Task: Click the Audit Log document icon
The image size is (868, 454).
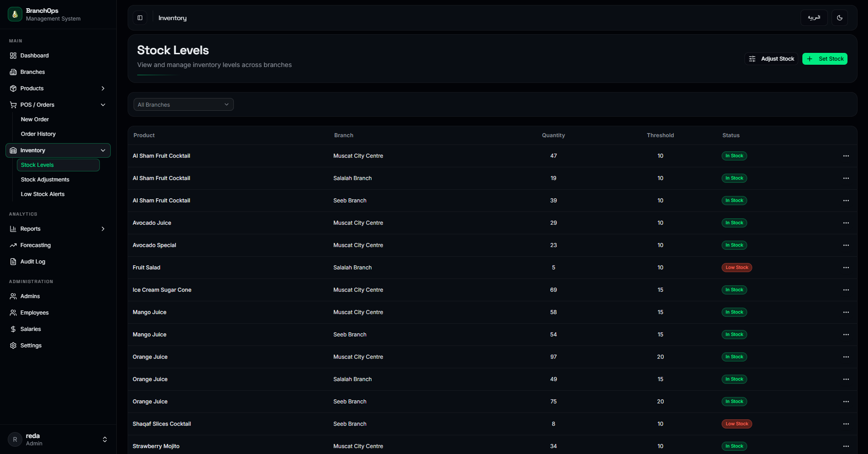Action: [13, 262]
